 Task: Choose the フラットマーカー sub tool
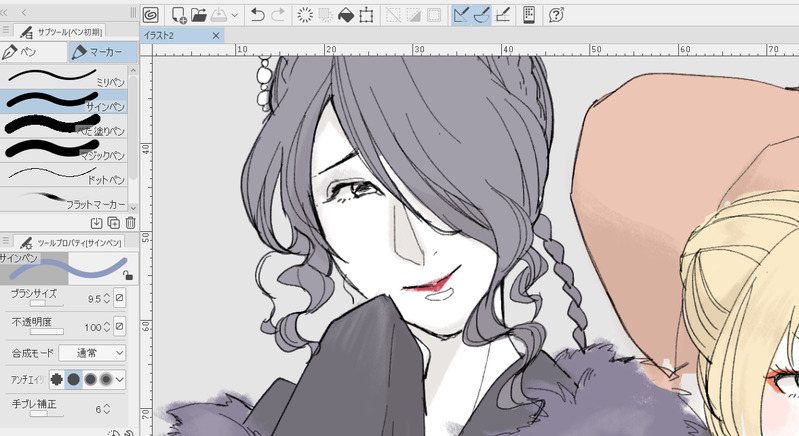tap(64, 199)
